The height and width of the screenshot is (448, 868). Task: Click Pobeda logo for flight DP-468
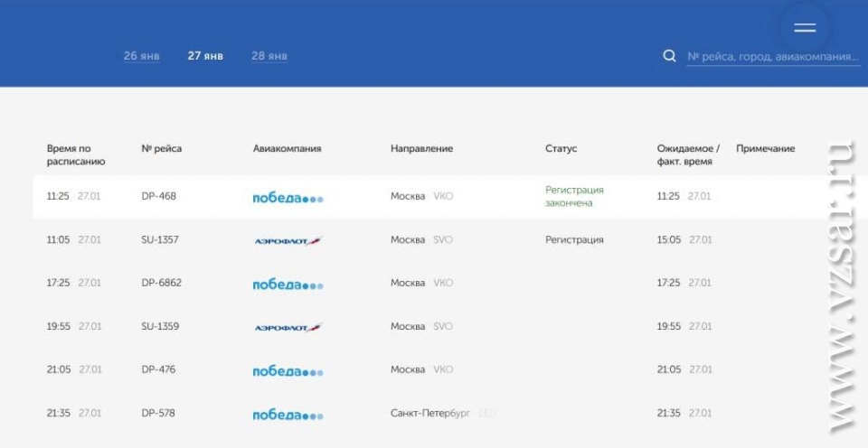pyautogui.click(x=288, y=198)
